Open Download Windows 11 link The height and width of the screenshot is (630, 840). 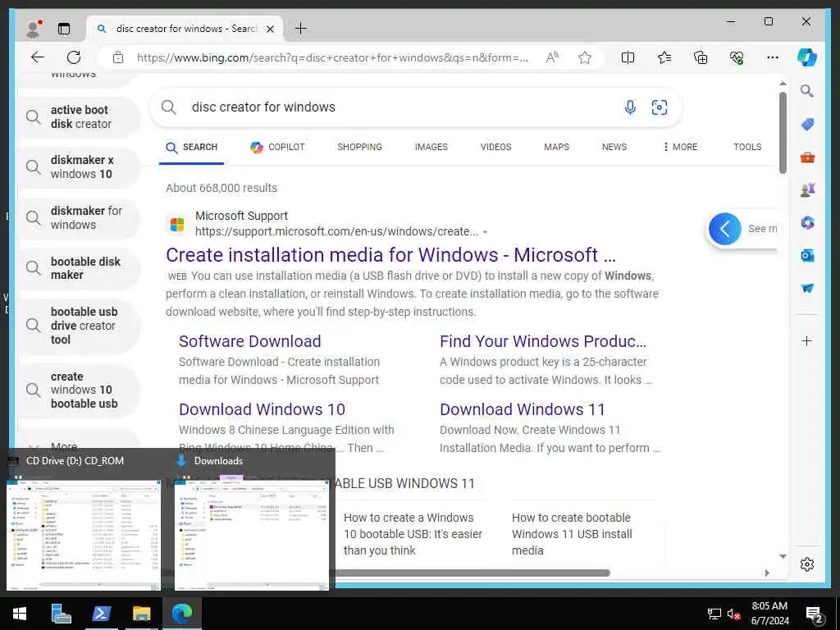(x=523, y=409)
